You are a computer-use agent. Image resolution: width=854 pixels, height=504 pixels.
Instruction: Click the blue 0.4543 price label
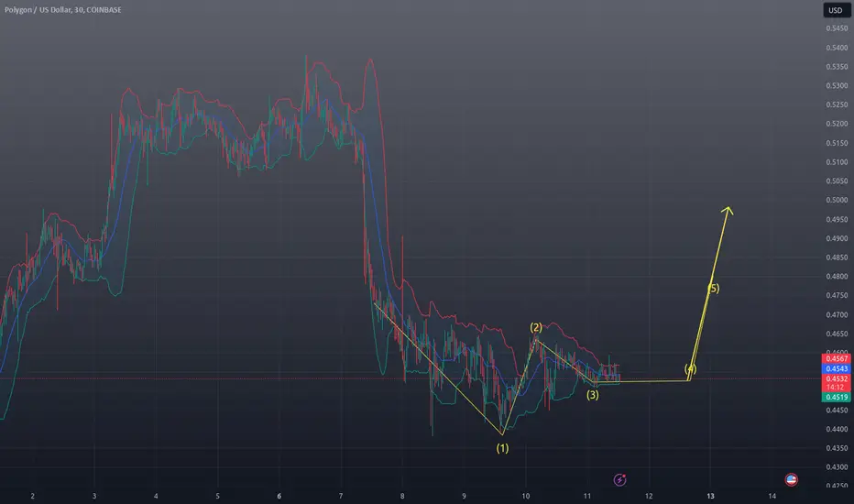tap(836, 369)
